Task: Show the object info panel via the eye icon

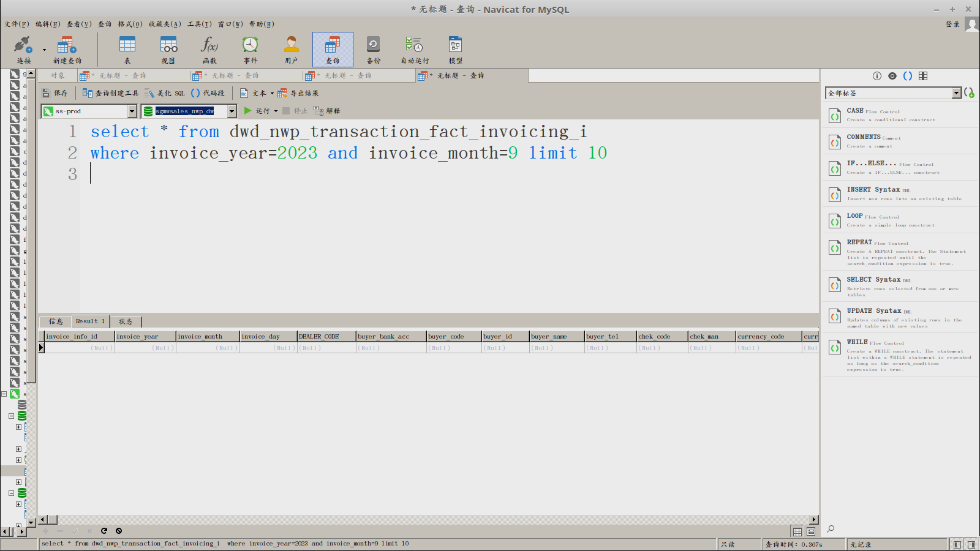Action: click(892, 76)
